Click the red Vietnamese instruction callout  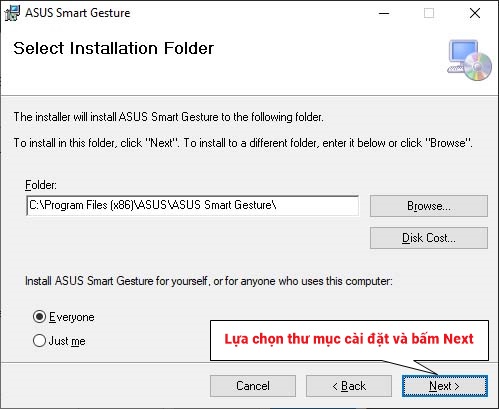click(349, 340)
